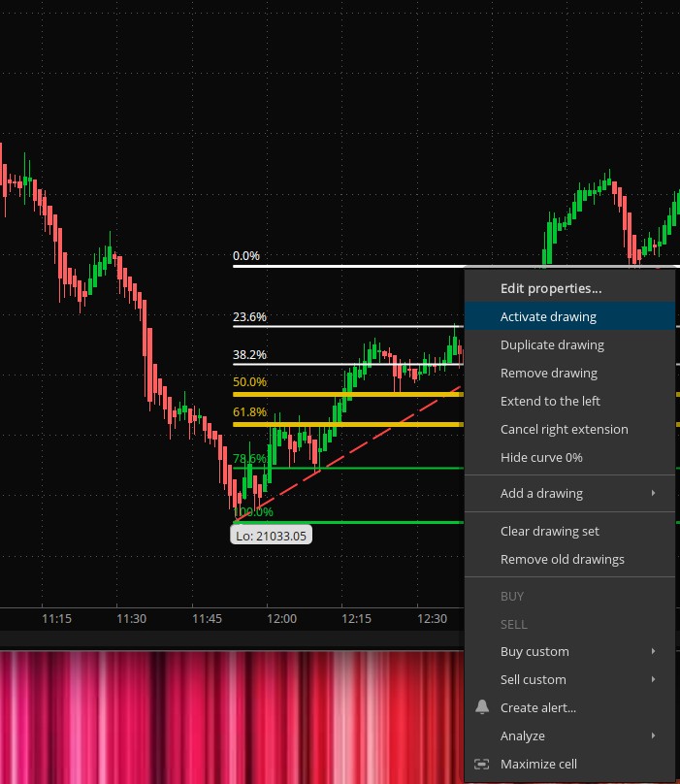This screenshot has width=680, height=784.
Task: Click the 23.6% Fibonacci level label
Action: [249, 317]
